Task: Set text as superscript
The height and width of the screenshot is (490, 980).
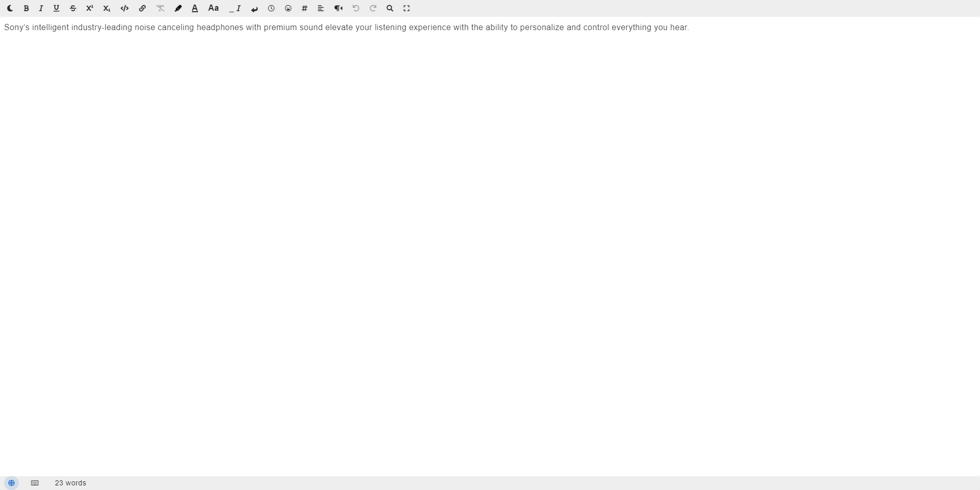Action: (89, 8)
